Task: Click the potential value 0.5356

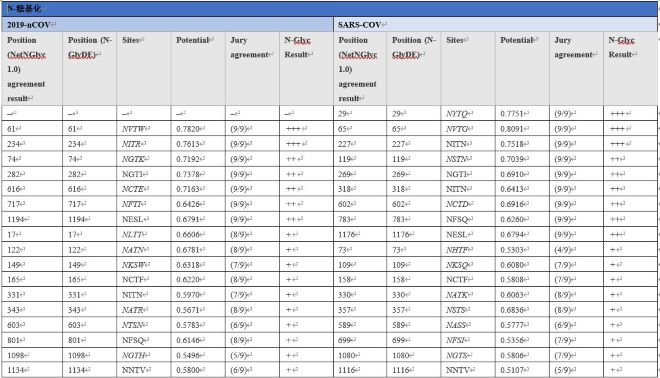Action: (x=512, y=340)
